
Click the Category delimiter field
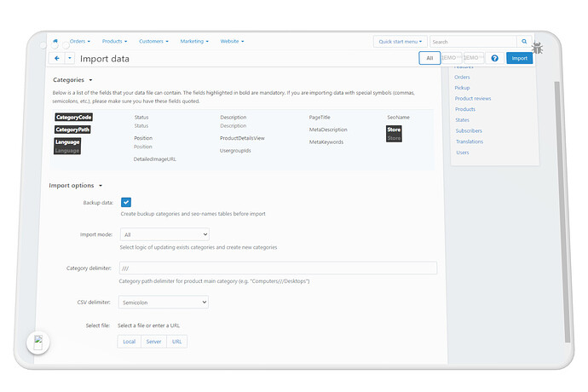click(x=278, y=268)
